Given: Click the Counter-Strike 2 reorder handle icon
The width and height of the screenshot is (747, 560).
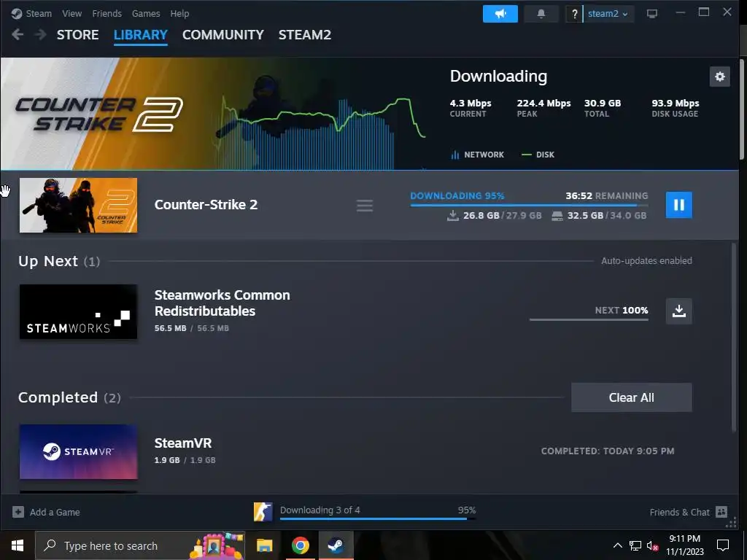Looking at the screenshot, I should pyautogui.click(x=365, y=205).
